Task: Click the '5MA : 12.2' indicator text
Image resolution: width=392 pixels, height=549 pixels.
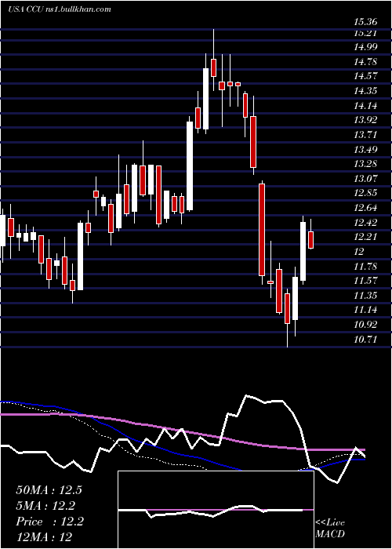Action: pyautogui.click(x=45, y=506)
